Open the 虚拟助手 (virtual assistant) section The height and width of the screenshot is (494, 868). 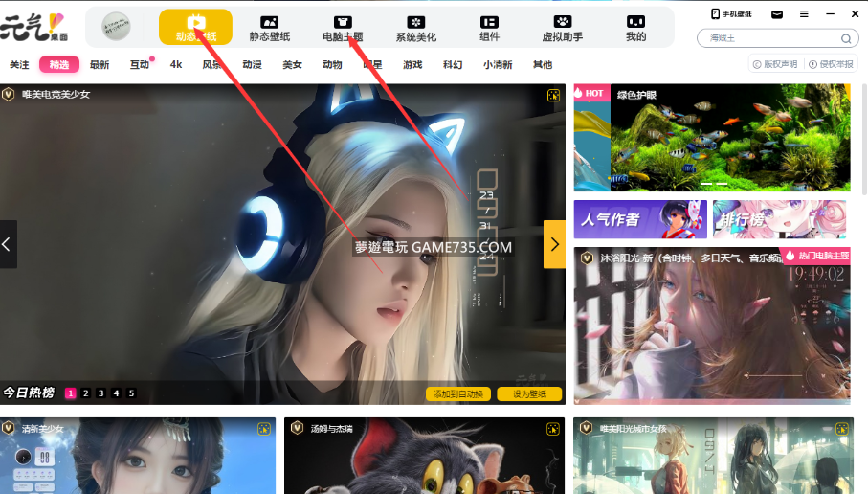(563, 28)
